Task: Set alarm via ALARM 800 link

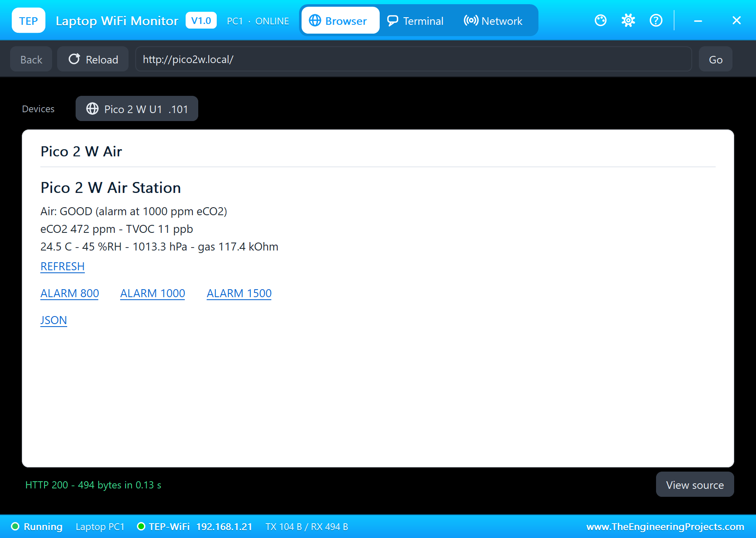Action: [70, 293]
